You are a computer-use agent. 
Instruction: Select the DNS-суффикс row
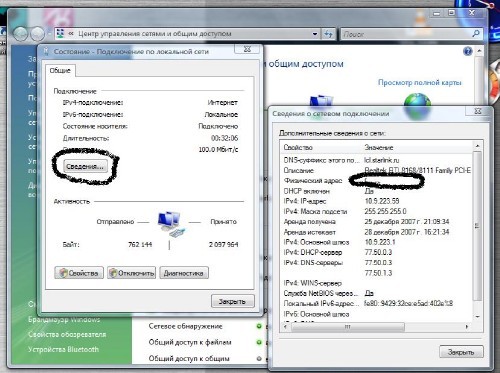377,160
